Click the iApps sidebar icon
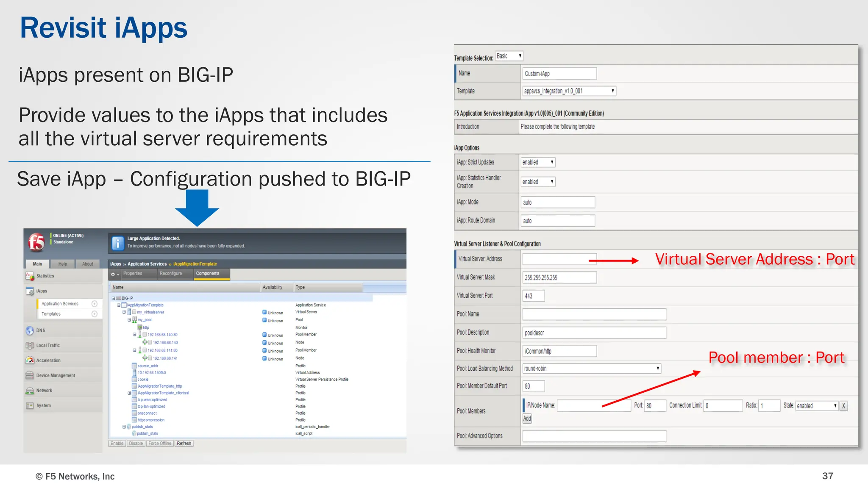The width and height of the screenshot is (868, 488). 30,291
